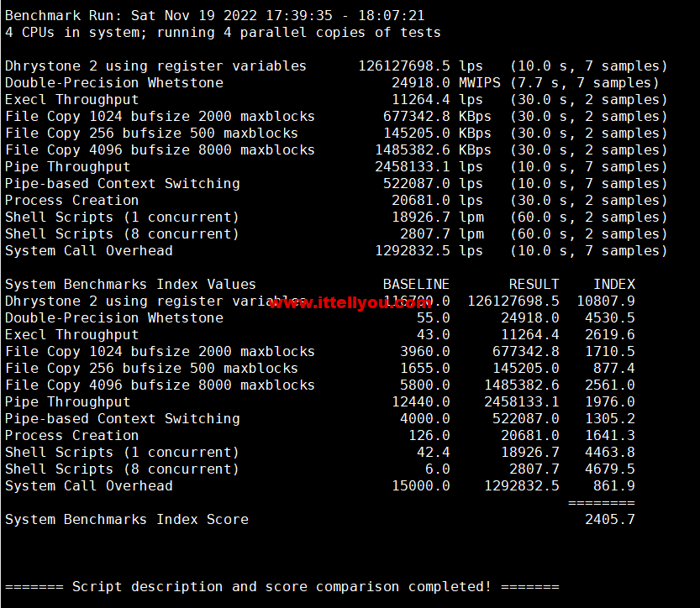
Task: Click the System Benchmarks Index Score value 2405.7
Action: tap(609, 519)
